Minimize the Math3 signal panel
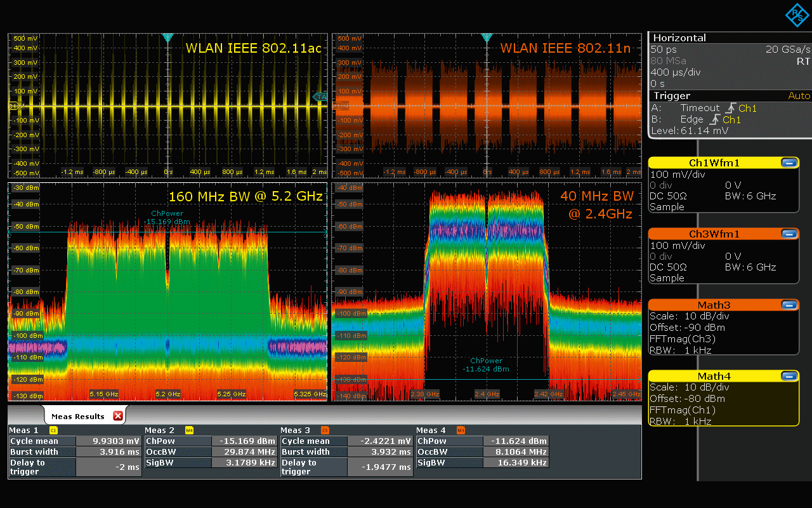Viewport: 812px width, 508px height. click(789, 305)
